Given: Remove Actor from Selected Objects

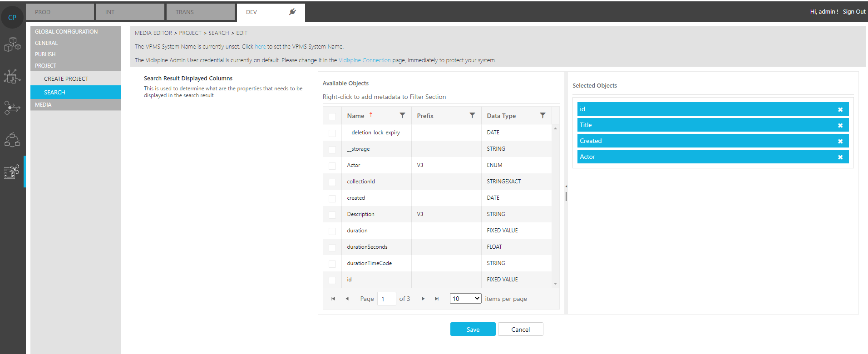Looking at the screenshot, I should [840, 157].
